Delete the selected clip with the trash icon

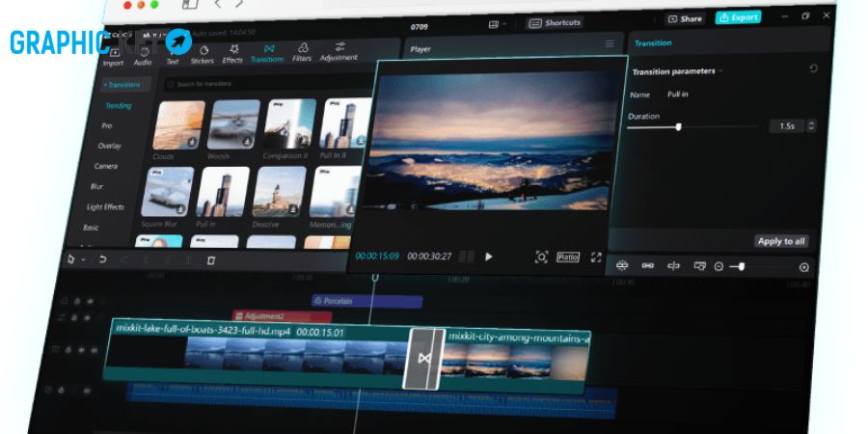211,260
